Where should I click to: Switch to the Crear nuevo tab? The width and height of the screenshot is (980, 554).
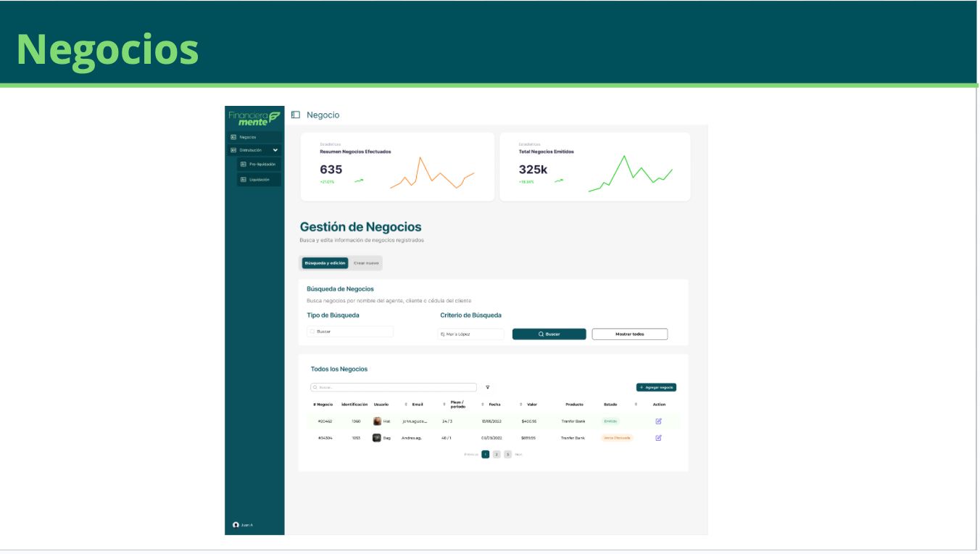click(366, 263)
